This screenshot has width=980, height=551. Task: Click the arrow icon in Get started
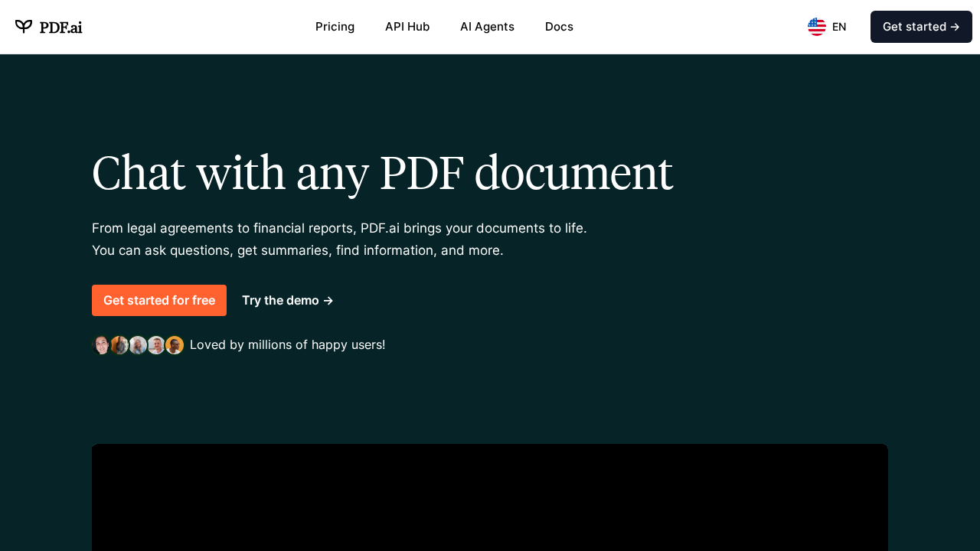[955, 26]
